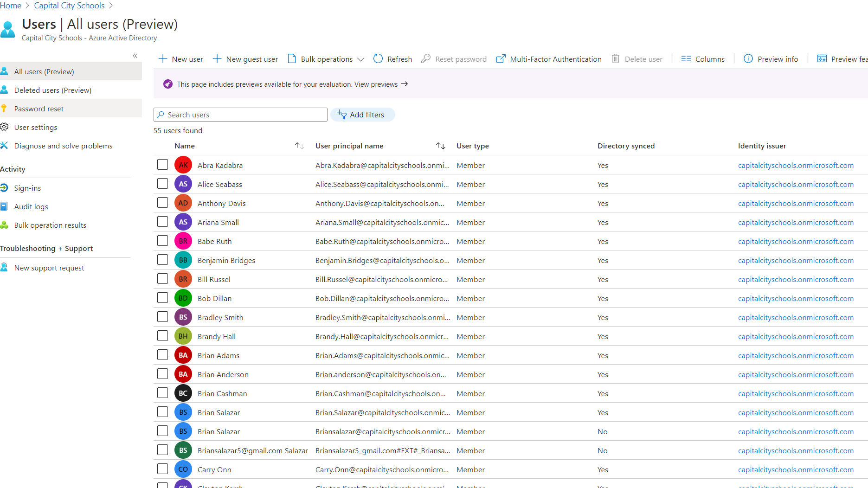
Task: Click the Password reset key icon in the sidebar
Action: point(4,109)
